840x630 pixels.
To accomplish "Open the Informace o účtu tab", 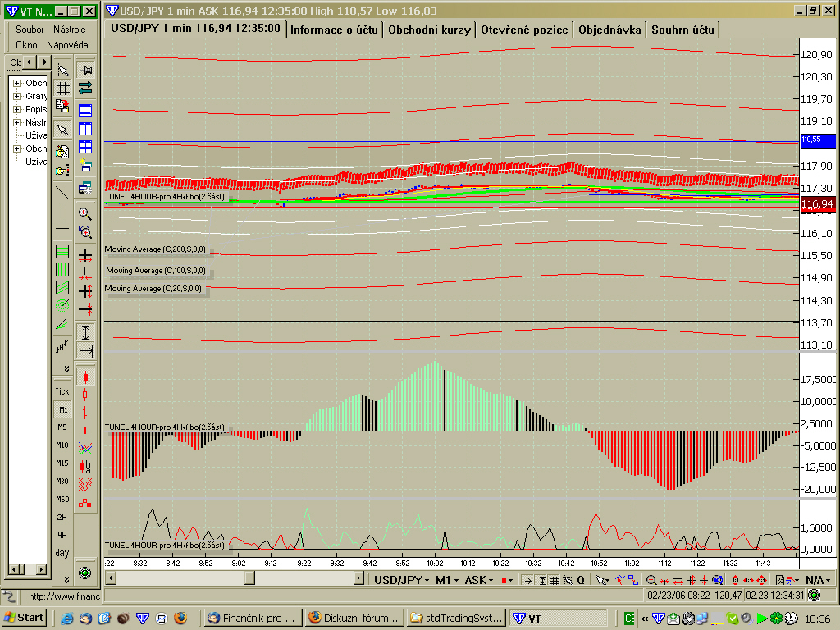I will point(334,30).
